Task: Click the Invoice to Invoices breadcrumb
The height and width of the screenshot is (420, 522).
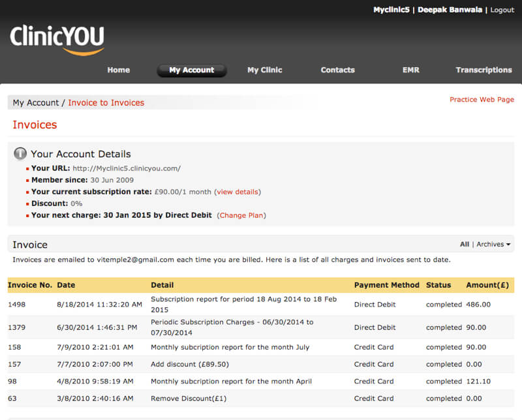Action: 106,103
